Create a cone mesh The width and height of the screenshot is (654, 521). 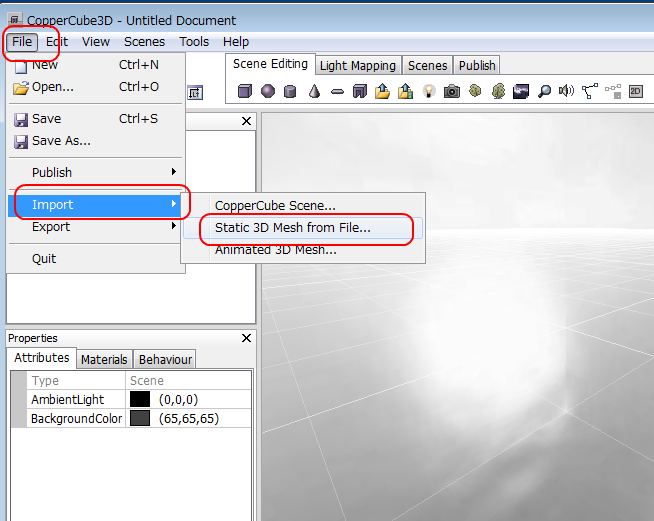314,91
